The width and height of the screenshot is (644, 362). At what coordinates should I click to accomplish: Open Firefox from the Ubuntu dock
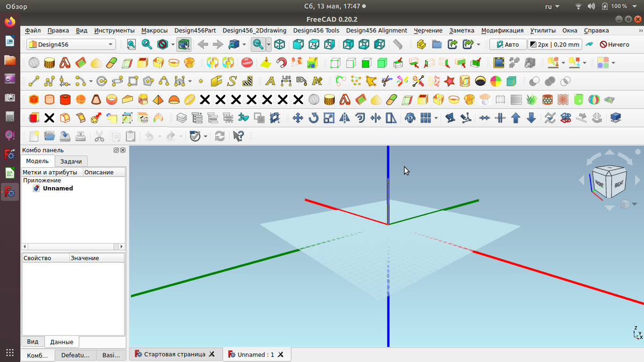pyautogui.click(x=10, y=22)
